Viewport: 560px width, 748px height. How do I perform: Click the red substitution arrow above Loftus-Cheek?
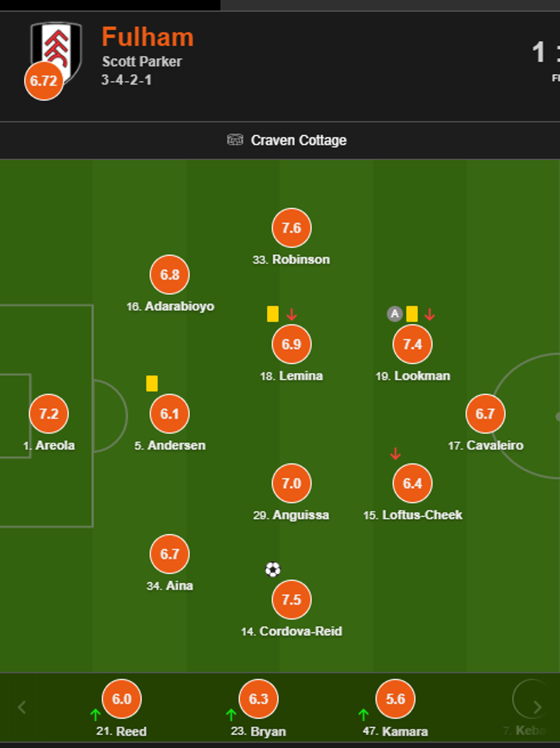(395, 454)
